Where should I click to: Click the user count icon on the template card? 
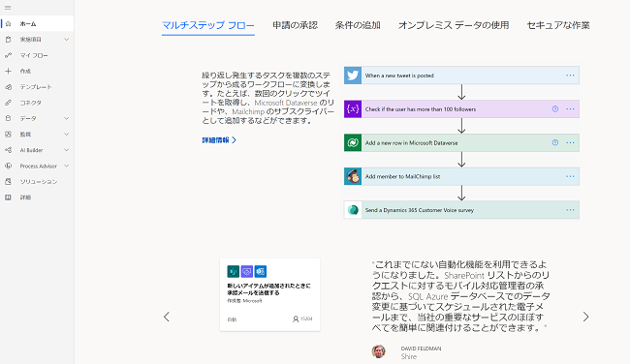[x=296, y=319]
